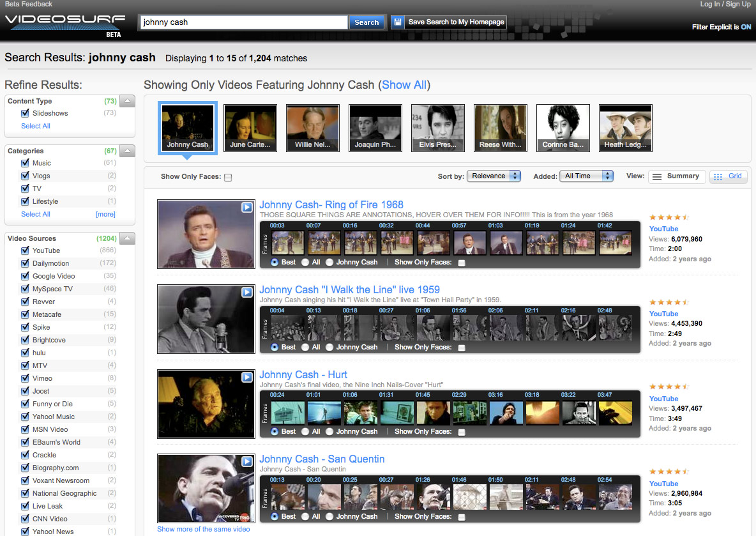
Task: Collapse the Video Sources panel
Action: (127, 238)
